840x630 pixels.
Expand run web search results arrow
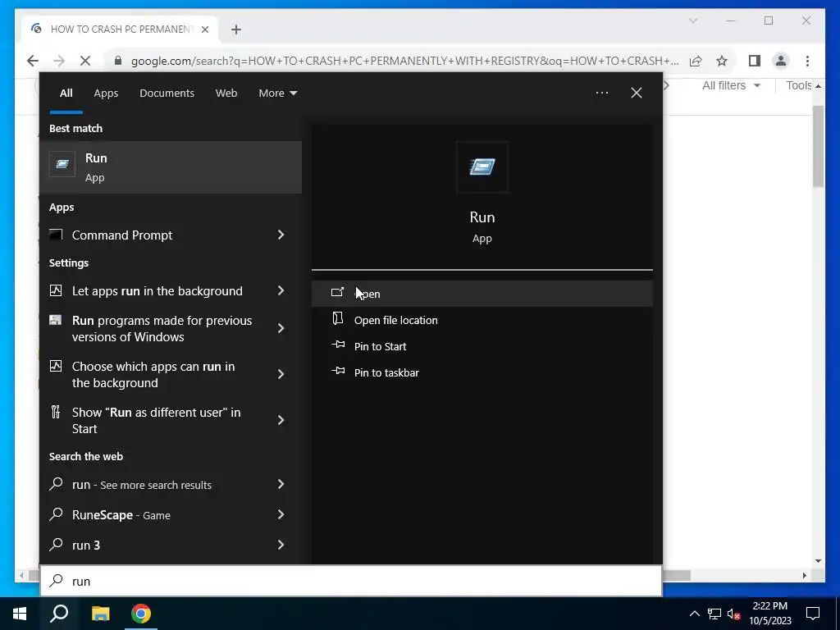[281, 484]
